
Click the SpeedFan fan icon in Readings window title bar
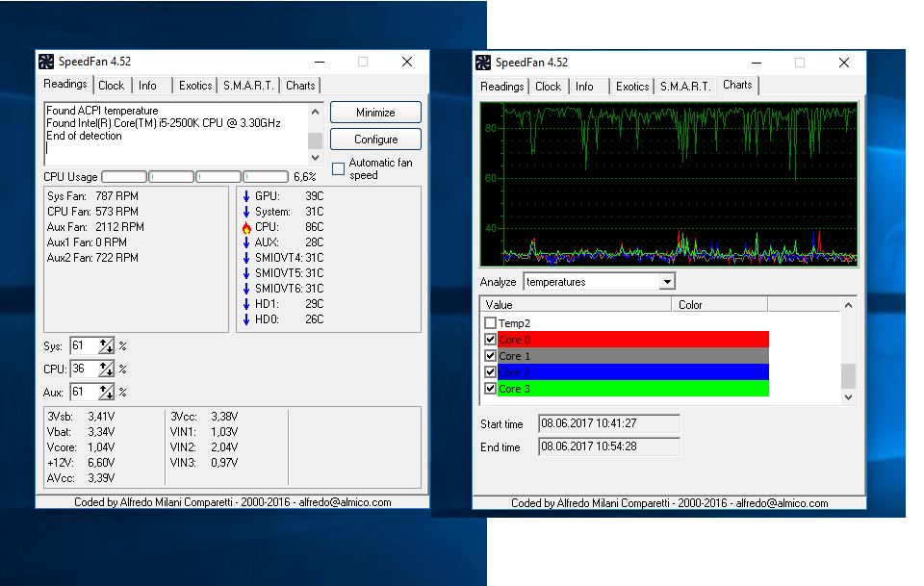tap(46, 62)
